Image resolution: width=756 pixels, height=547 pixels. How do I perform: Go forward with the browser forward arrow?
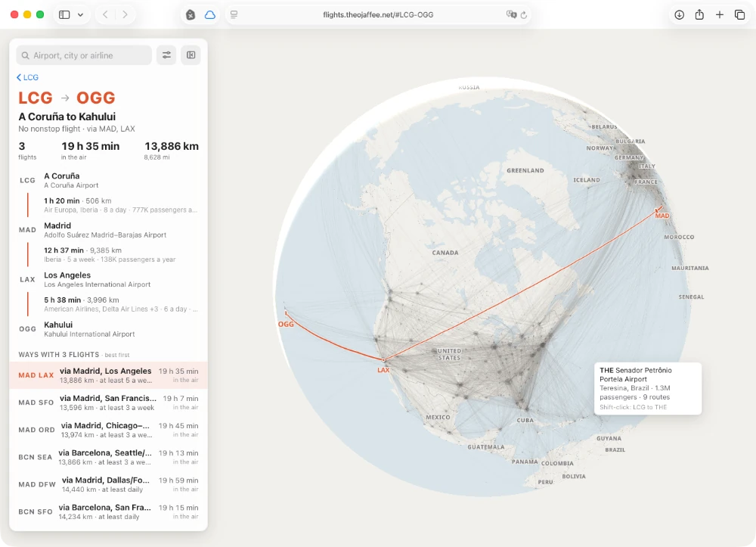pyautogui.click(x=125, y=14)
